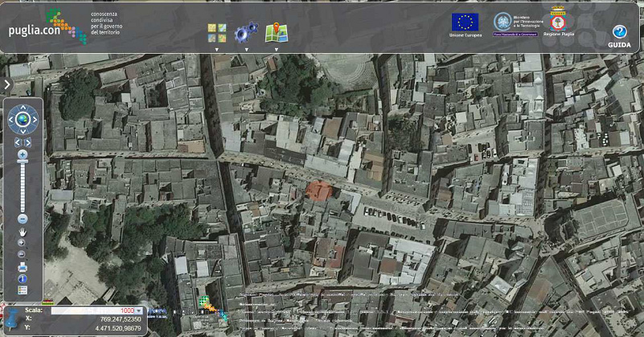Click the plus button atop zoom slider
This screenshot has height=337, width=644.
click(x=23, y=154)
